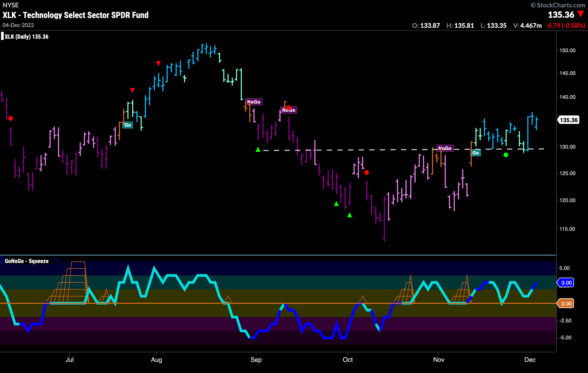Click the 130.00 price axis label
The image size is (588, 373).
coord(567,147)
